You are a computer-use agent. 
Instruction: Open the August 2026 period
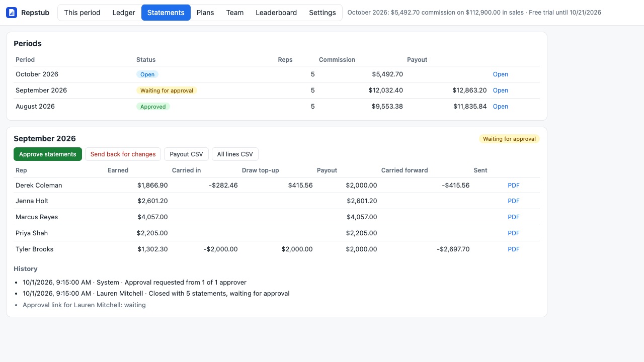tap(501, 107)
